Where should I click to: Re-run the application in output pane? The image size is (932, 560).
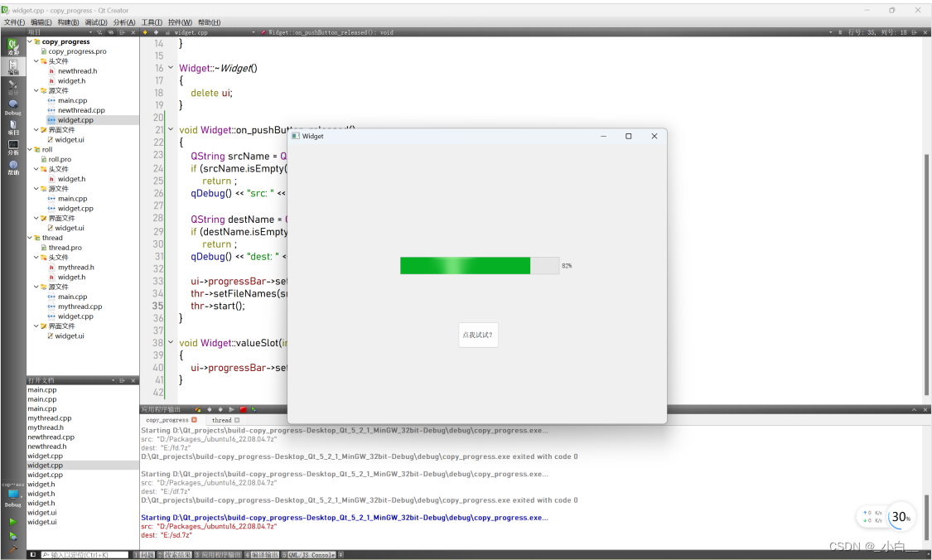231,409
